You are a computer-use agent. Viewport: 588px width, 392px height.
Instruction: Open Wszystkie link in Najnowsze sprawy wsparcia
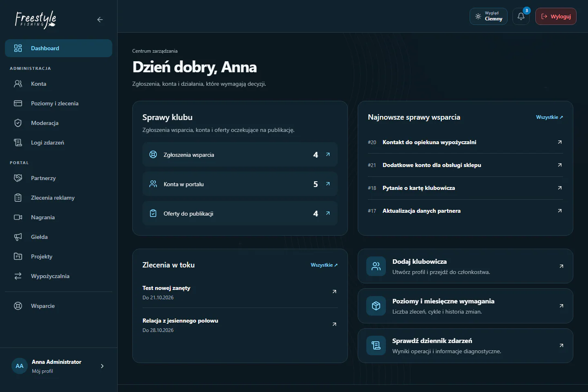[x=550, y=117]
